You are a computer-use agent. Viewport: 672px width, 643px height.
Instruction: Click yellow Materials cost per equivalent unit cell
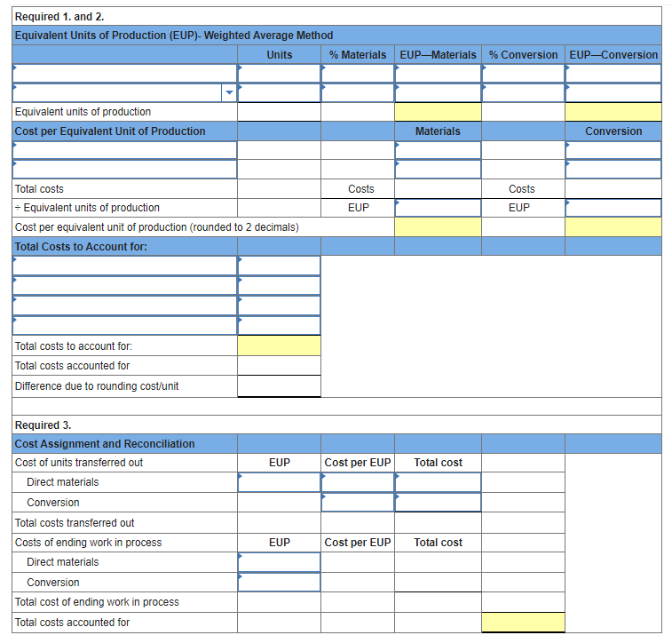(x=438, y=227)
